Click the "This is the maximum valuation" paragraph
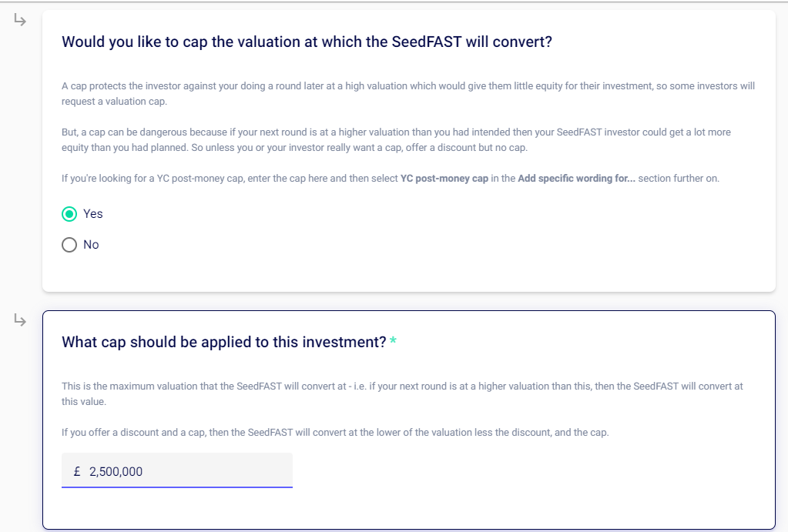 click(x=402, y=393)
